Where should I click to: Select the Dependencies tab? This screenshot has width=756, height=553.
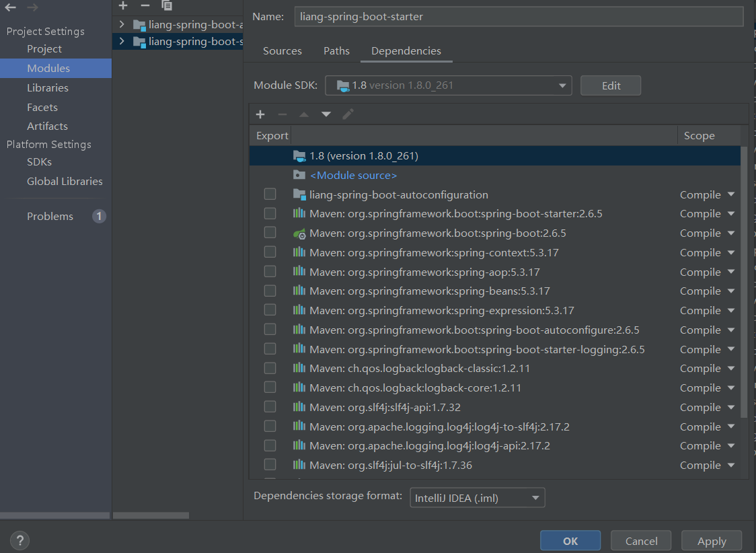tap(406, 50)
